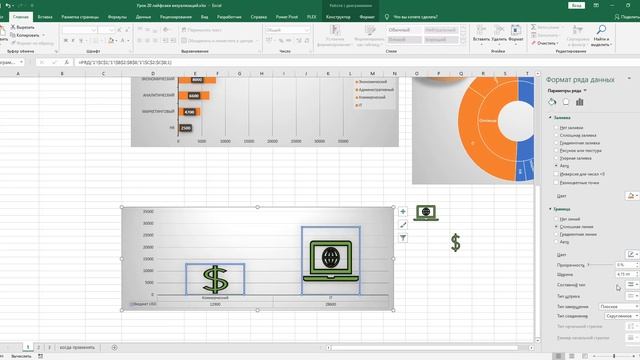Click the Tell Me lightbulb search box
Image resolution: width=640 pixels, height=360 pixels.
[411, 17]
